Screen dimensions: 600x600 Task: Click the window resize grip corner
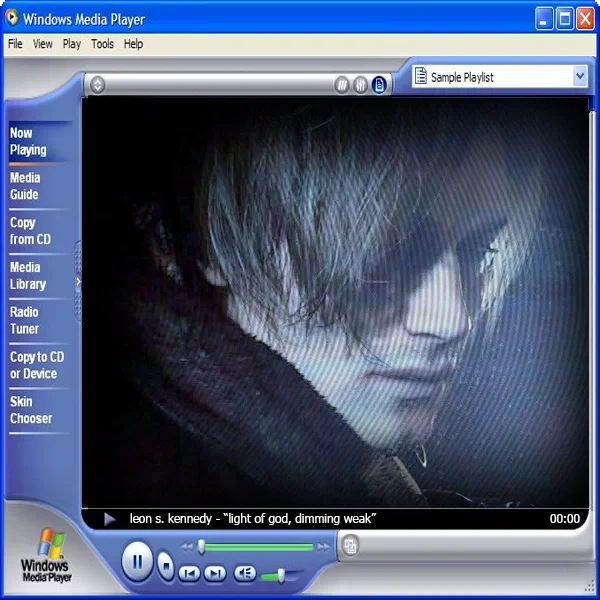pos(590,587)
